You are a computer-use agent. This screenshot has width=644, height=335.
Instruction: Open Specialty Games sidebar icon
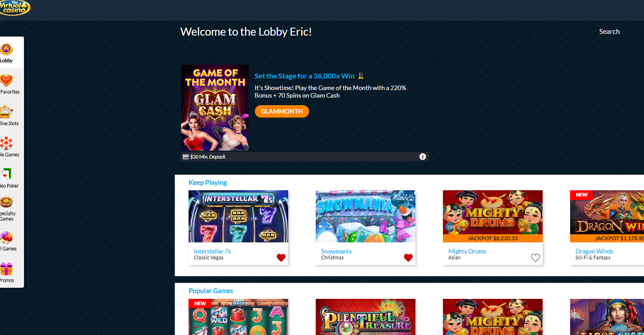tap(6, 202)
